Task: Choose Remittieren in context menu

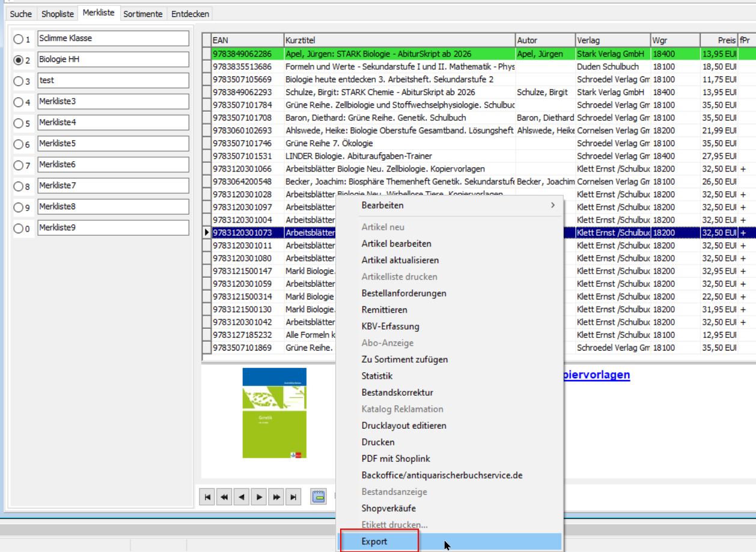Action: (449, 310)
